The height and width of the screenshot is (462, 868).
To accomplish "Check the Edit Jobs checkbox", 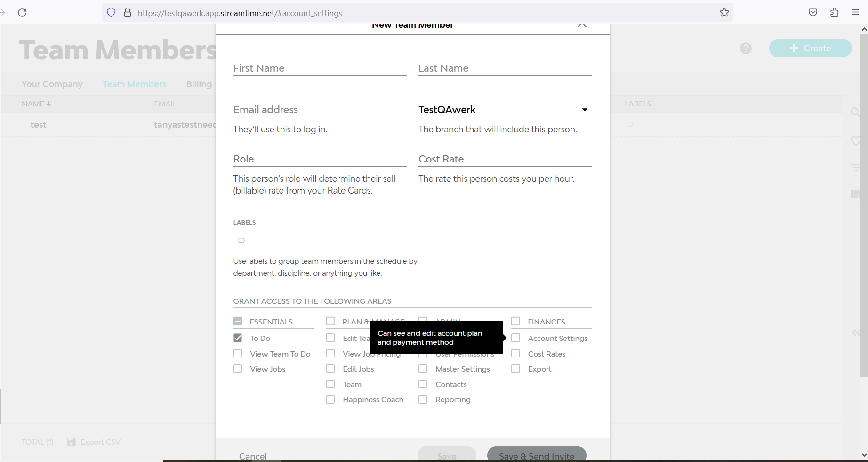I will click(x=330, y=369).
